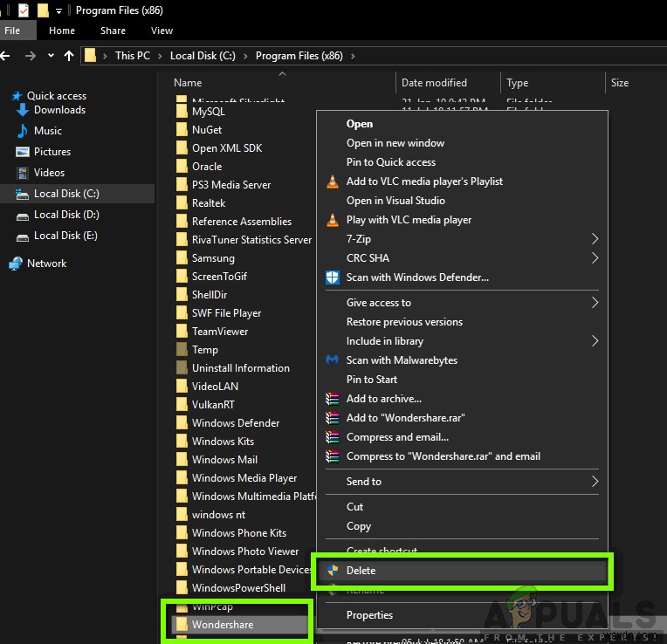Click the Back arrow in navigation bar
This screenshot has width=667, height=644.
[x=5, y=56]
